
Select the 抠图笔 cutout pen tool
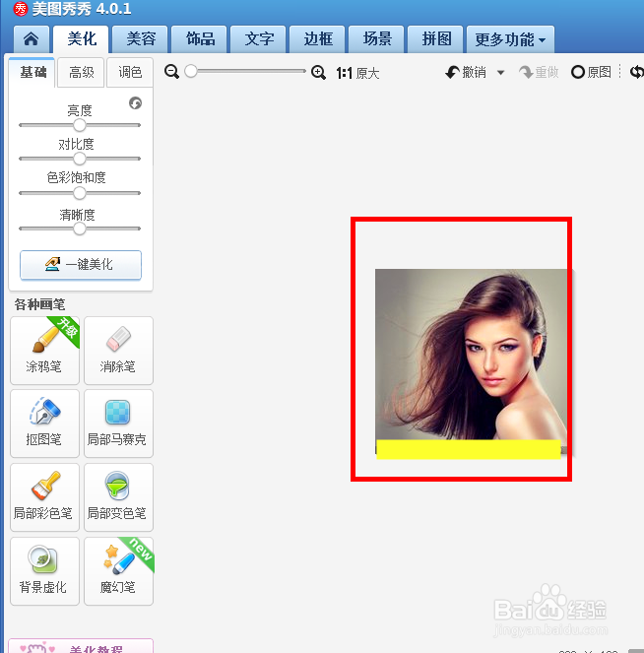(x=44, y=424)
